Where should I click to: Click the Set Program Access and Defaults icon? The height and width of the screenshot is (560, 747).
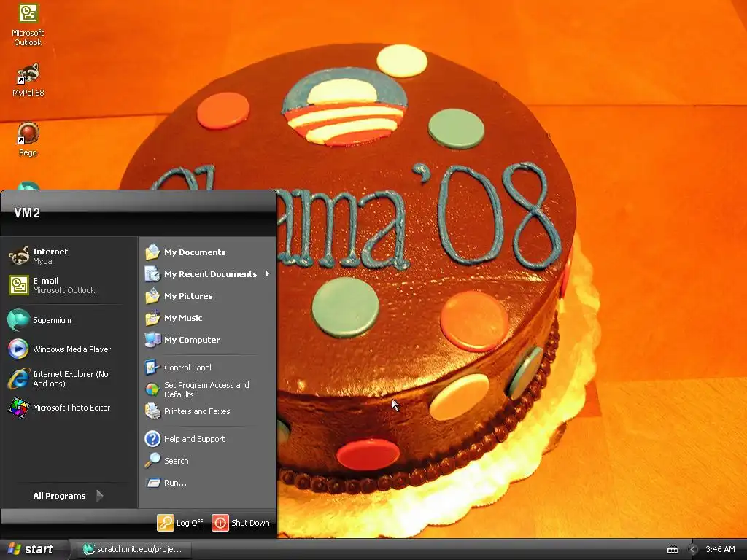pos(152,389)
